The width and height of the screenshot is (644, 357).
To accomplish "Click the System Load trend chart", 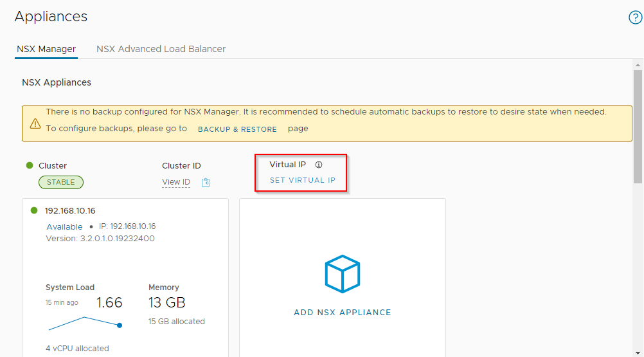I will click(x=85, y=324).
